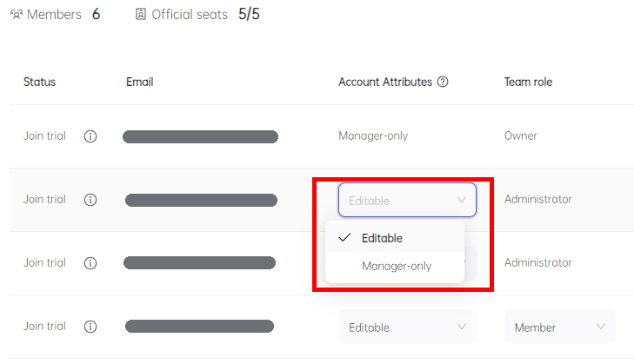Click the Team role column header
The width and height of the screenshot is (634, 364).
[x=528, y=82]
